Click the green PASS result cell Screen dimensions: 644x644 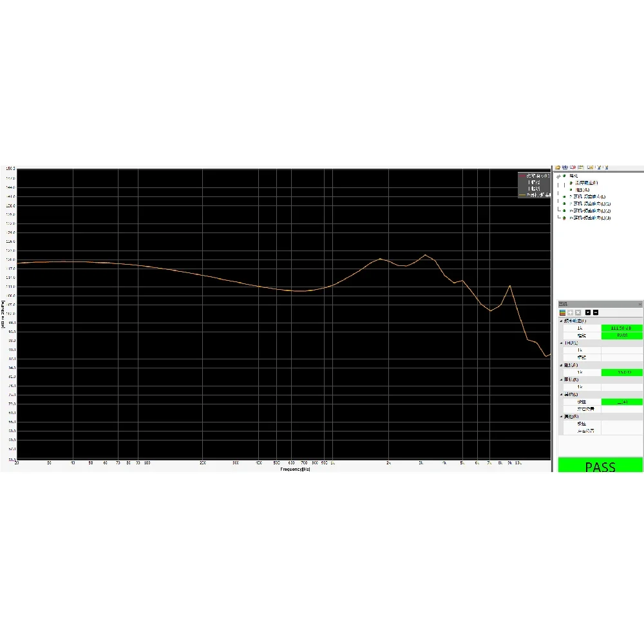point(621,336)
